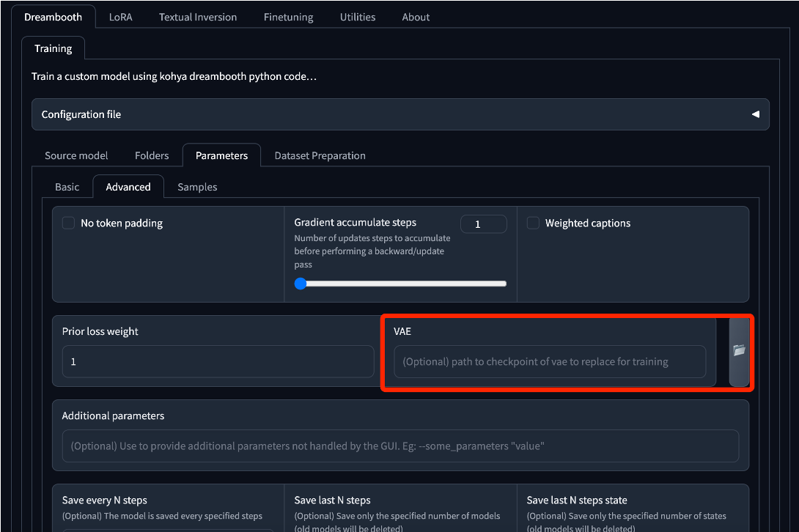Viewport: 799px width, 532px height.
Task: Go to the Finetuning tab
Action: [x=288, y=17]
